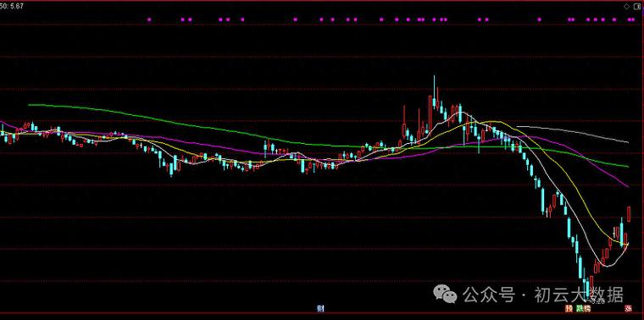Click the 5.67 value label in the header
The width and height of the screenshot is (644, 320).
(14, 6)
